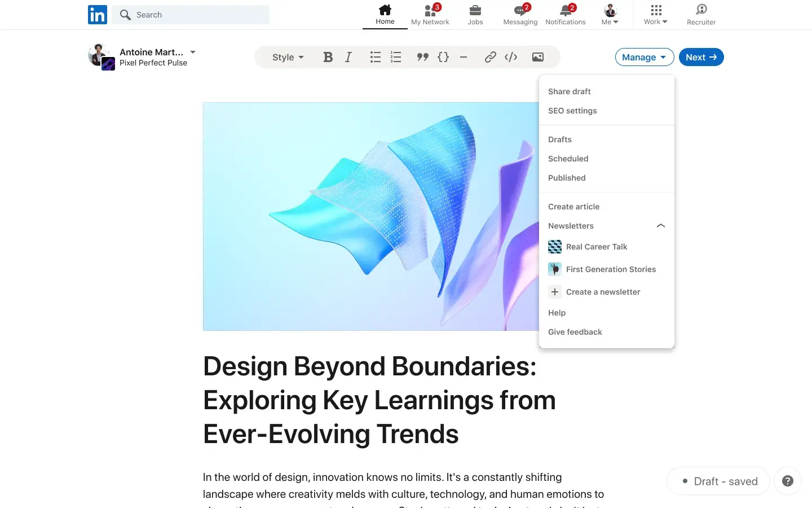Insert a code block
Screen dimensions: 812x508
click(x=443, y=57)
